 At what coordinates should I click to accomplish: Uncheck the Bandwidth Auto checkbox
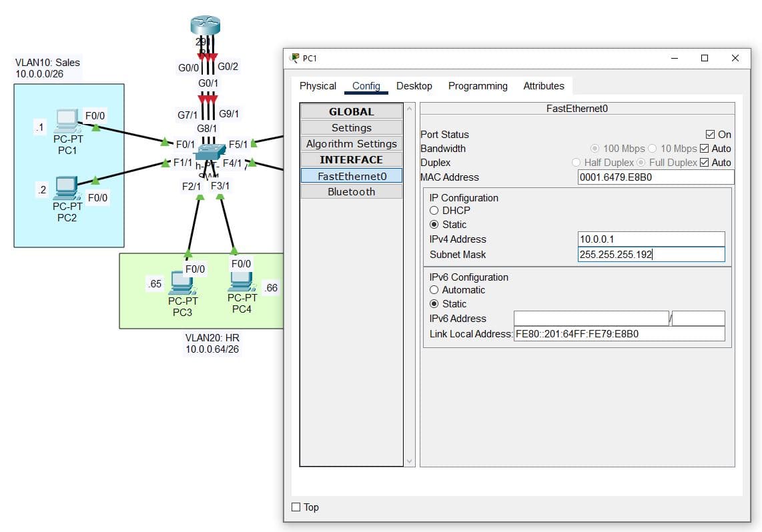[704, 149]
